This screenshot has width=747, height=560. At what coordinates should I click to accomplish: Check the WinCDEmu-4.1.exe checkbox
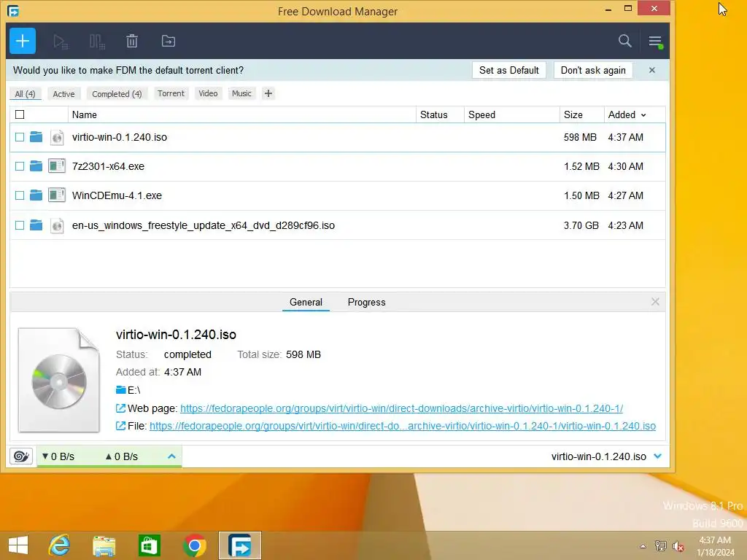pos(20,195)
